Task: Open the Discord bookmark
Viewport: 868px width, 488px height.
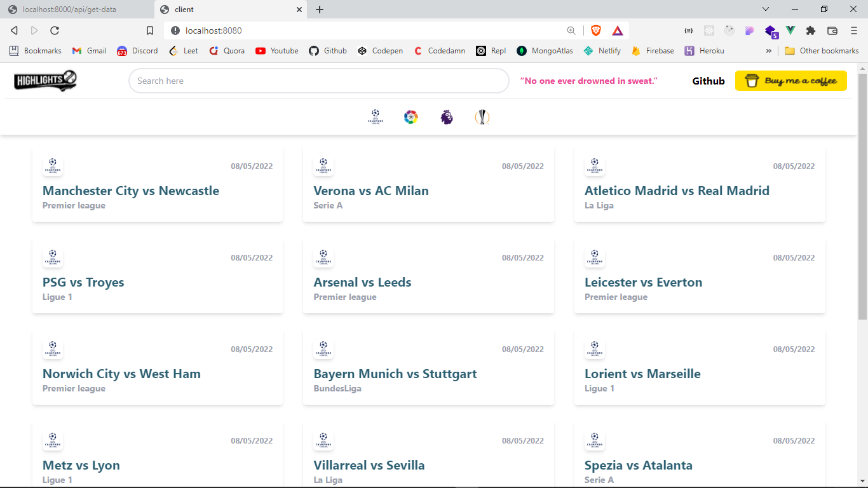Action: click(x=137, y=51)
